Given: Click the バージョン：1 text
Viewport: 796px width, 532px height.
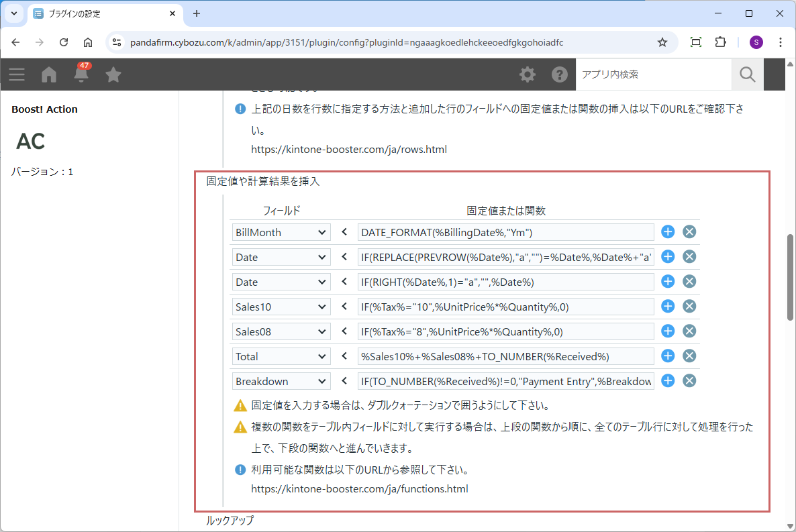Looking at the screenshot, I should tap(42, 172).
